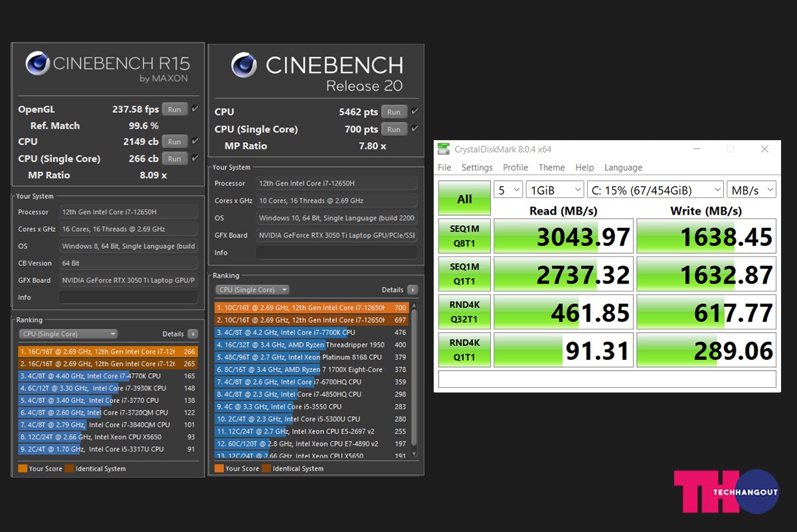
Task: Click the Cinebench R20 ranking list scrollbar
Action: [415, 381]
